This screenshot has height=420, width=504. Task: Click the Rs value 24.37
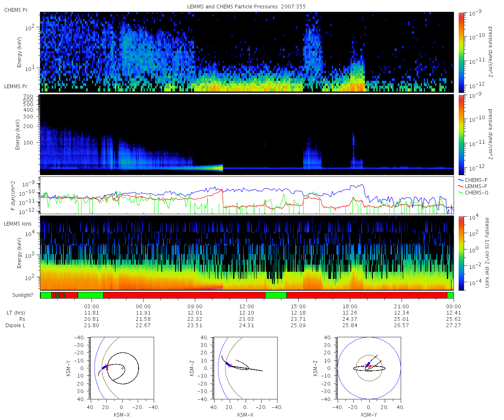[x=350, y=319]
